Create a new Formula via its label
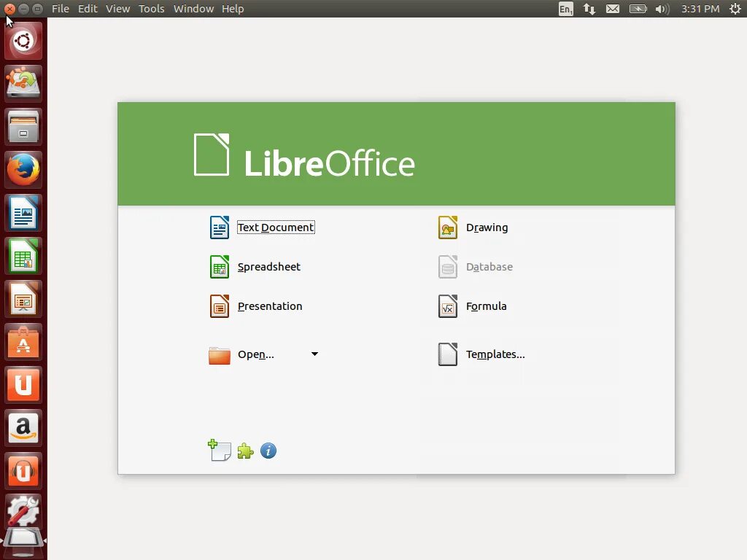Viewport: 747px width, 560px height. point(487,306)
